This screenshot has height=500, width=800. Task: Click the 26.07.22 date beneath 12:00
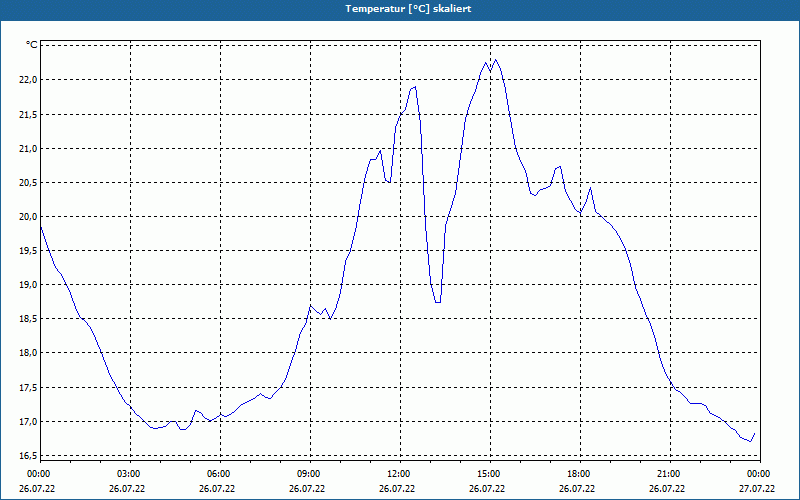(x=397, y=489)
